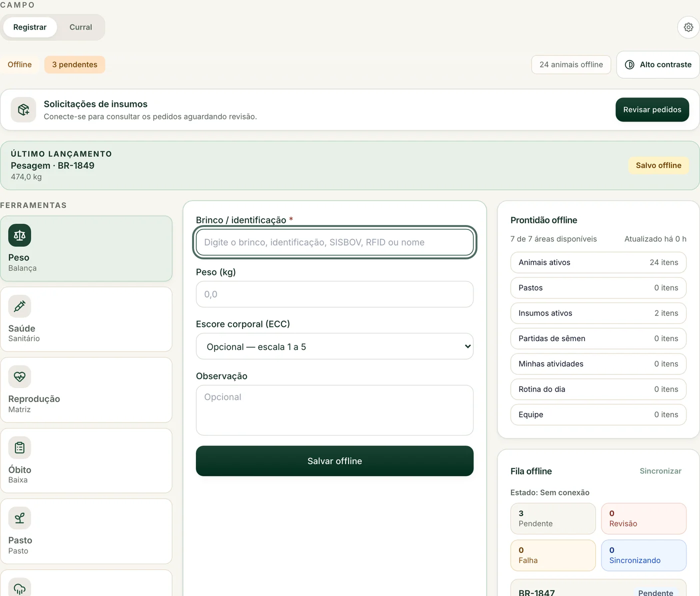Screen dimensions: 700x596
Task: Select the Óbito clipboard icon
Action: (19, 447)
